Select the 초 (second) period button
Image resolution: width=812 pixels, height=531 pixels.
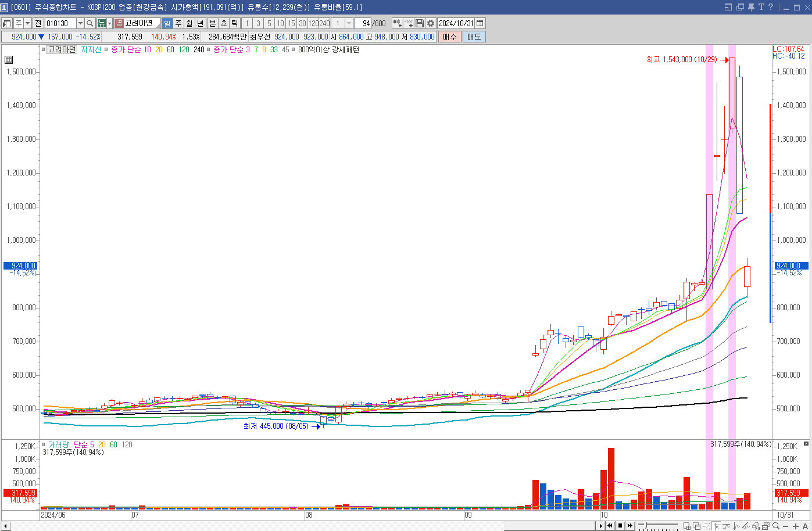[x=224, y=23]
